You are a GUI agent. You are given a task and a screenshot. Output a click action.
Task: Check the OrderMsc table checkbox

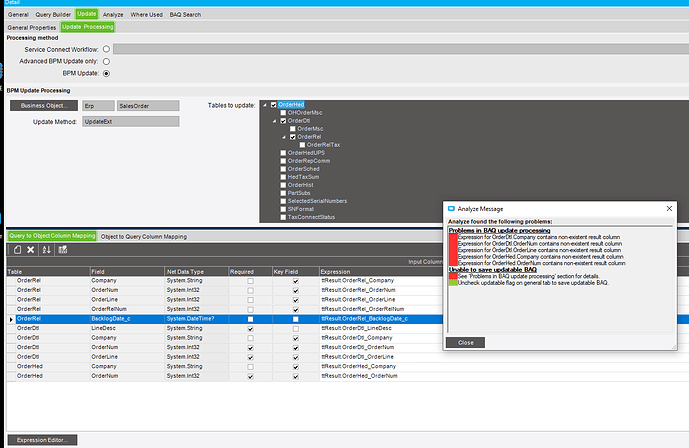coord(293,129)
